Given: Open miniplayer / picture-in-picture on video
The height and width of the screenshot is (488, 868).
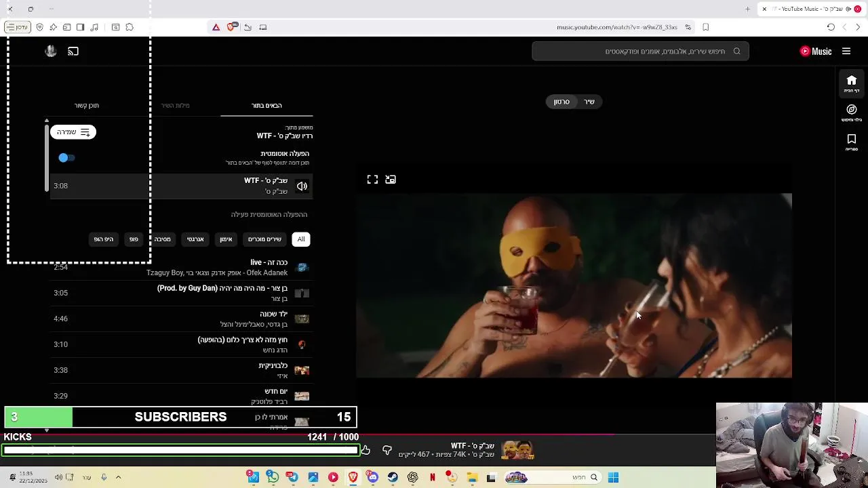Looking at the screenshot, I should pyautogui.click(x=391, y=180).
